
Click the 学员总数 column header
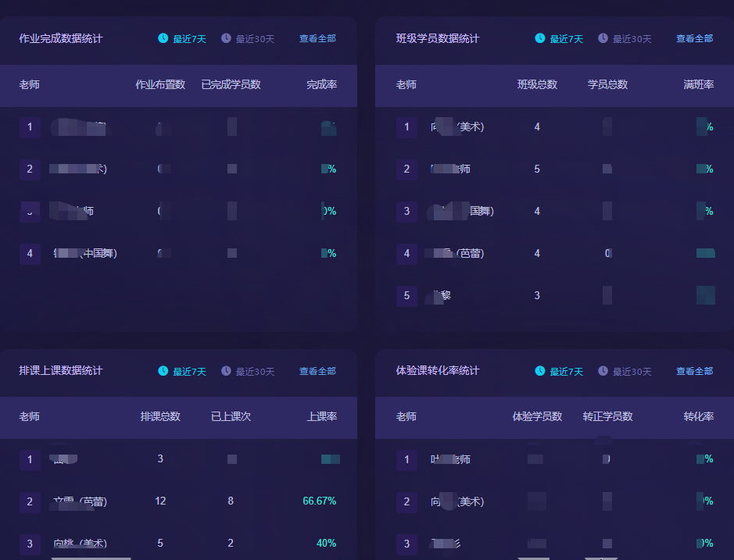[607, 84]
